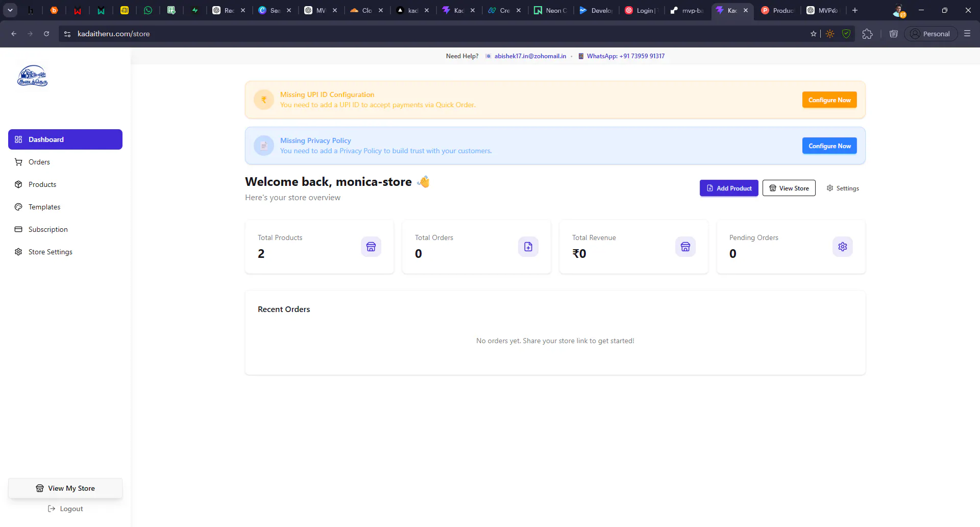Screen dimensions: 980x527
Task: Click the waving hand emoji
Action: point(424,182)
